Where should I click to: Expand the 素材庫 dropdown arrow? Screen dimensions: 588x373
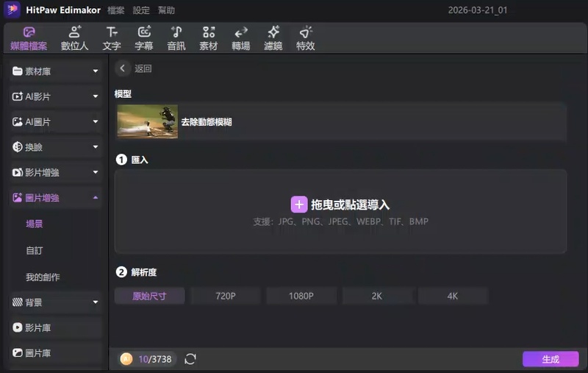click(x=96, y=71)
